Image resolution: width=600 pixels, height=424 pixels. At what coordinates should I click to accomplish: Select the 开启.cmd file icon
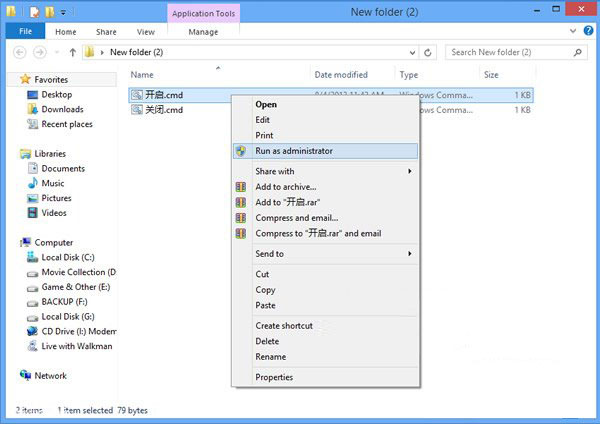tap(137, 95)
